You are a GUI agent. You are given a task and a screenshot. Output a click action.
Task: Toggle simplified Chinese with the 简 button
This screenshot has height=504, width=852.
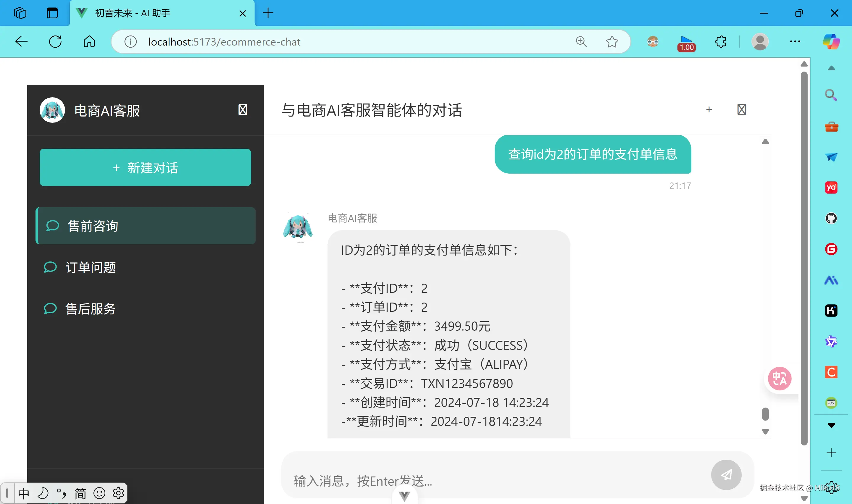tap(80, 493)
